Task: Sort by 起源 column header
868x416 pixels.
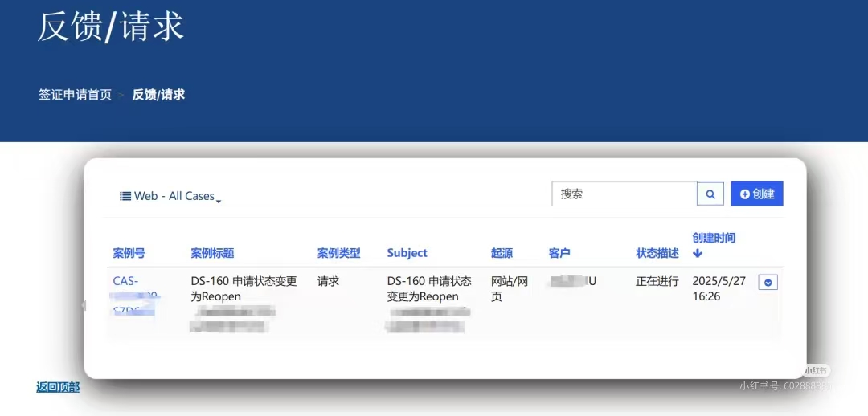Action: [502, 253]
